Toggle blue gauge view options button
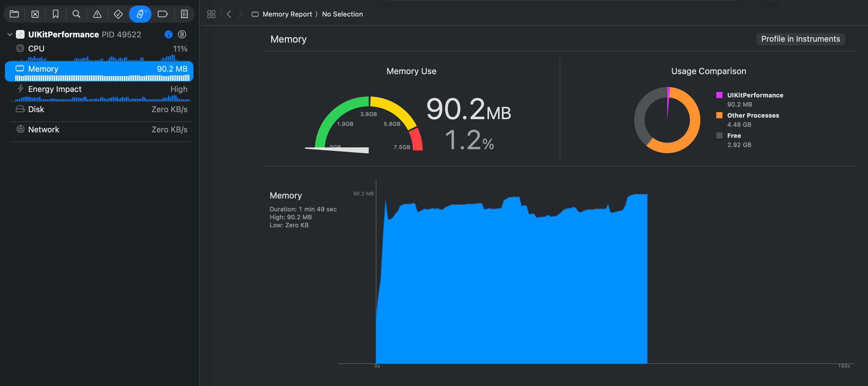868x386 pixels. click(169, 34)
